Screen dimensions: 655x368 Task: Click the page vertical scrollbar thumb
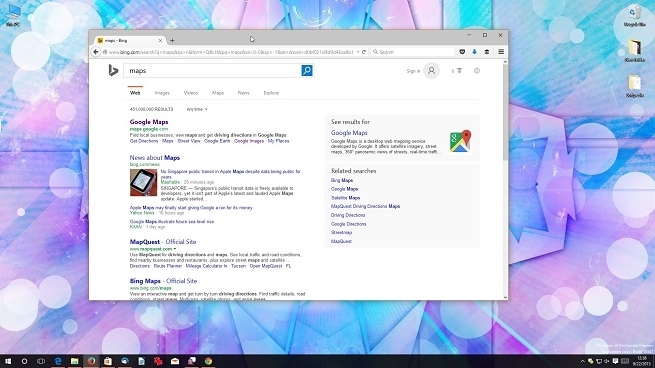[505, 113]
